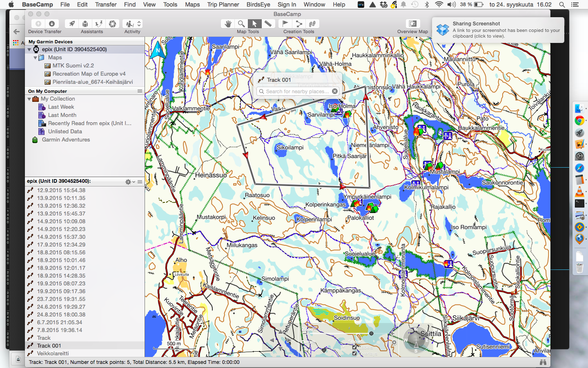The width and height of the screenshot is (588, 368).
Task: Select the Last Week smart list
Action: pos(61,107)
